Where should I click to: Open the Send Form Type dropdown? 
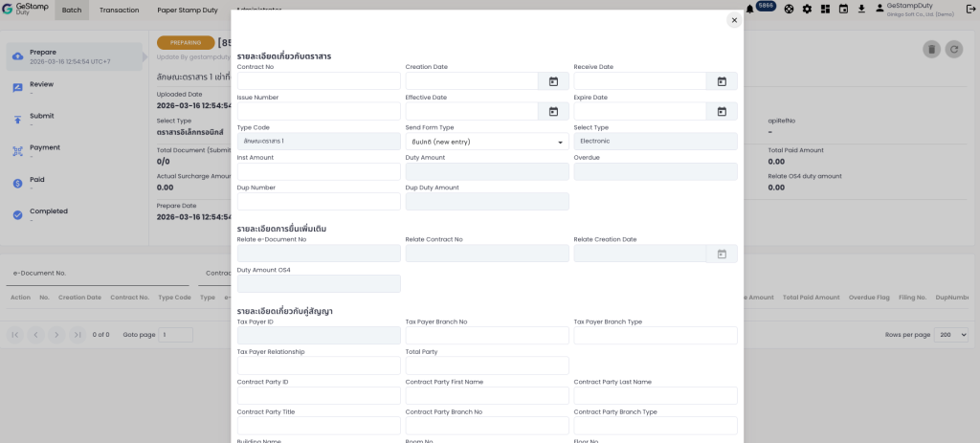(487, 142)
